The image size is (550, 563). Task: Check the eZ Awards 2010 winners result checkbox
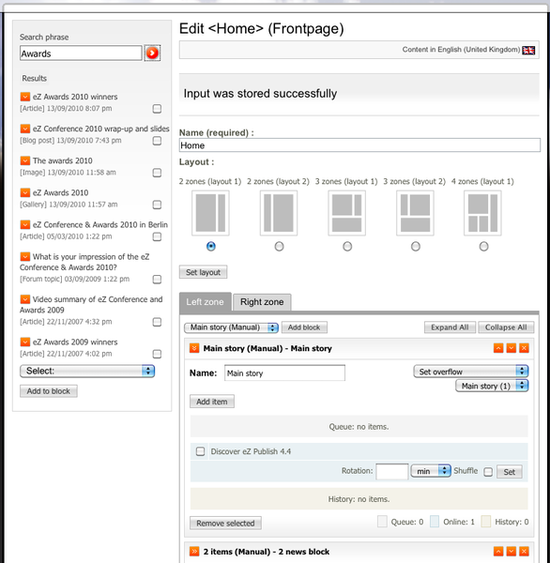pos(157,108)
